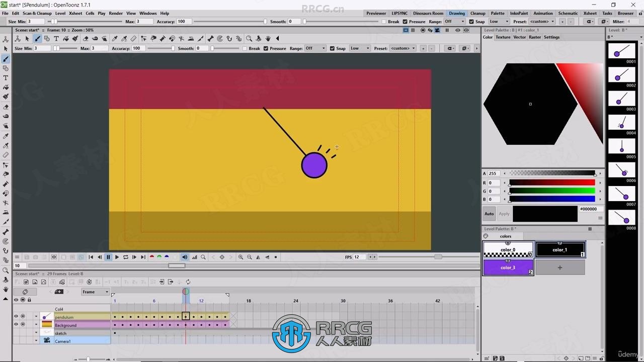Open the Render menu
This screenshot has width=644, height=362.
116,13
